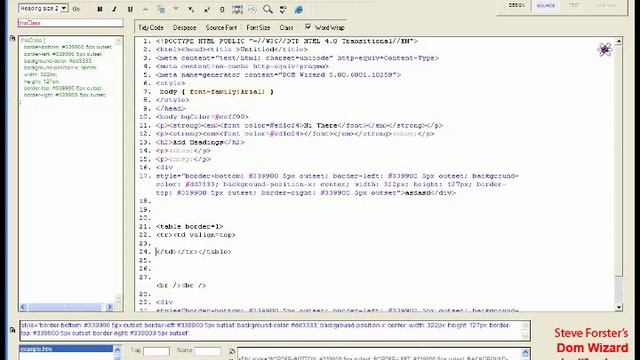This screenshot has height=360, width=640.
Task: Click the magnifying glass search icon
Action: click(x=268, y=9)
